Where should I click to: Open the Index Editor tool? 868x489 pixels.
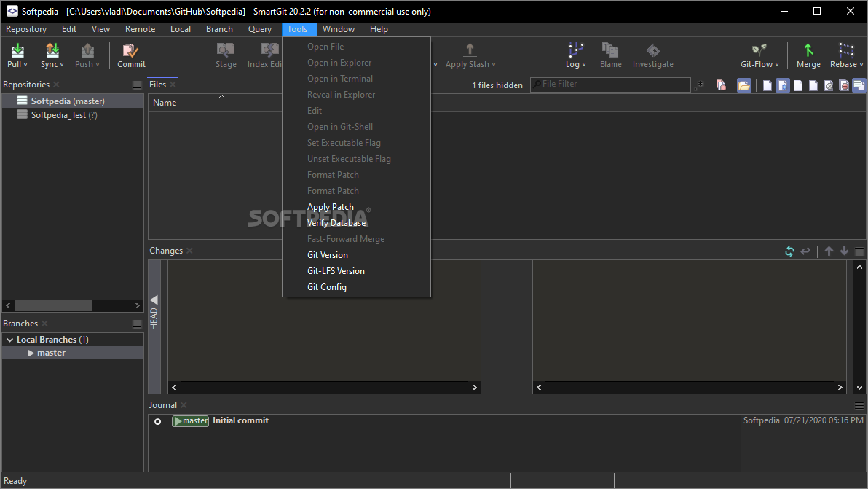(x=264, y=55)
